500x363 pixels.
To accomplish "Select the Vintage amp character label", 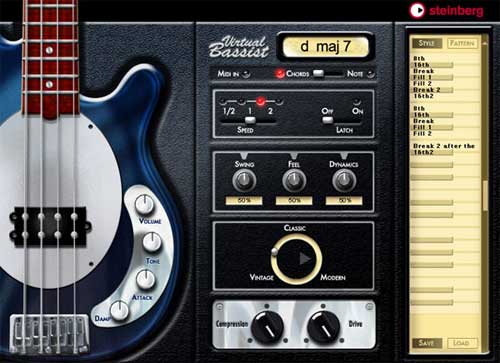I will (262, 277).
